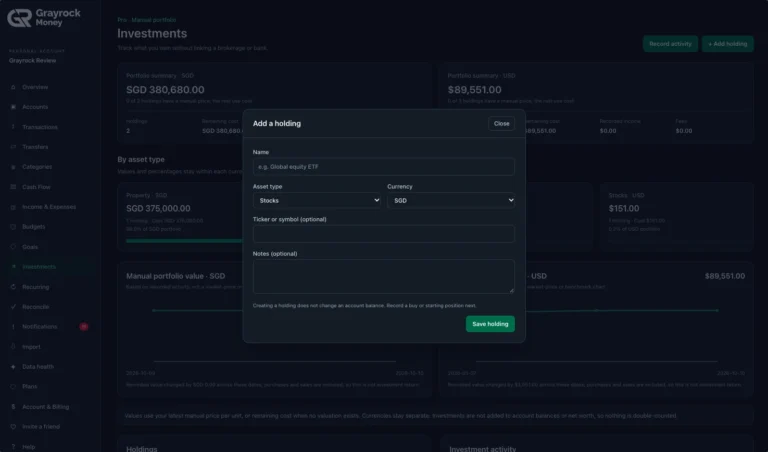Click the Plans sidebar icon
The width and height of the screenshot is (768, 452).
[x=13, y=386]
